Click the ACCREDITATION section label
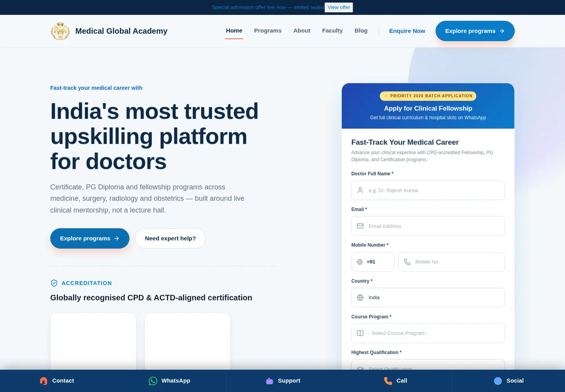The height and width of the screenshot is (392, 565). tap(87, 283)
